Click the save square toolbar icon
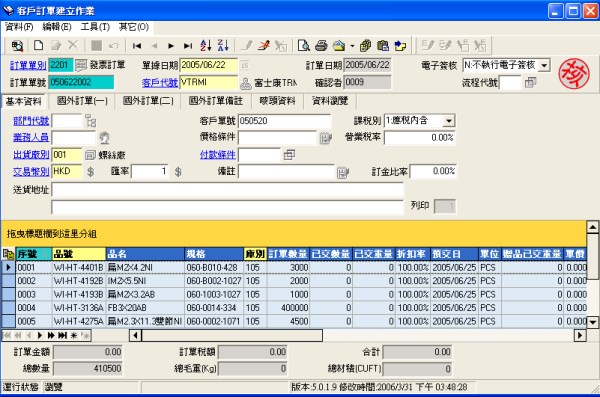 [96, 46]
